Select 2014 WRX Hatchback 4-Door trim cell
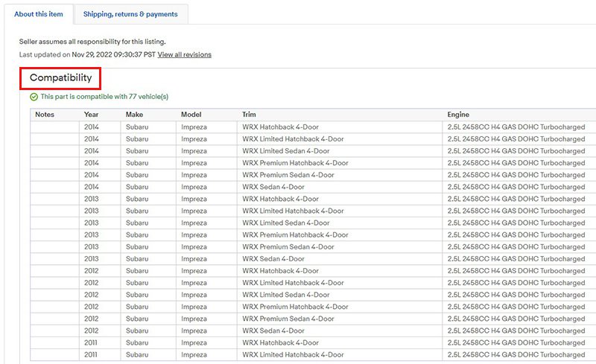The image size is (596, 364). pyautogui.click(x=340, y=127)
